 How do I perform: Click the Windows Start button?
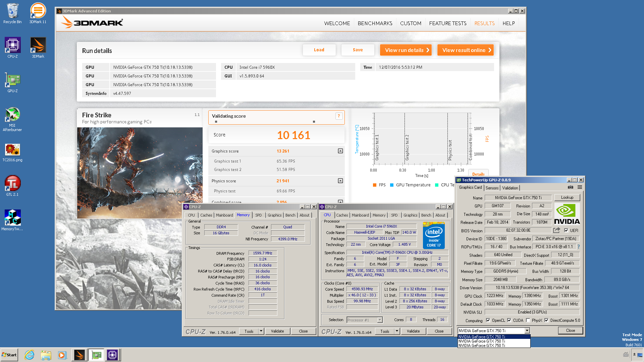tap(9, 355)
